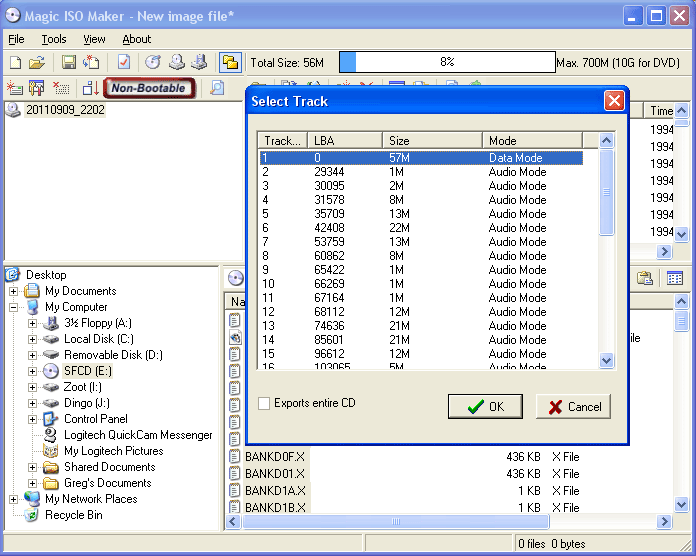Screen dimensions: 696x556
Task: Open the View menu
Action: [x=94, y=39]
